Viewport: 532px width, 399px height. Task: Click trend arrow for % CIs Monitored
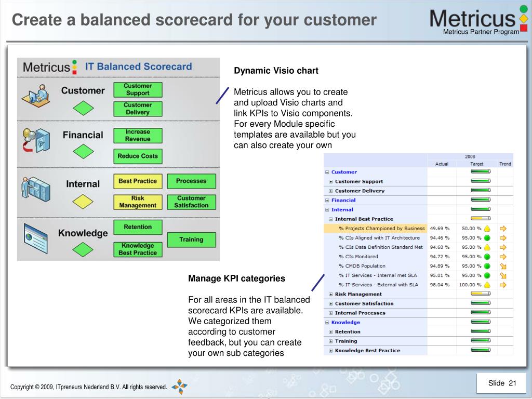tap(503, 257)
